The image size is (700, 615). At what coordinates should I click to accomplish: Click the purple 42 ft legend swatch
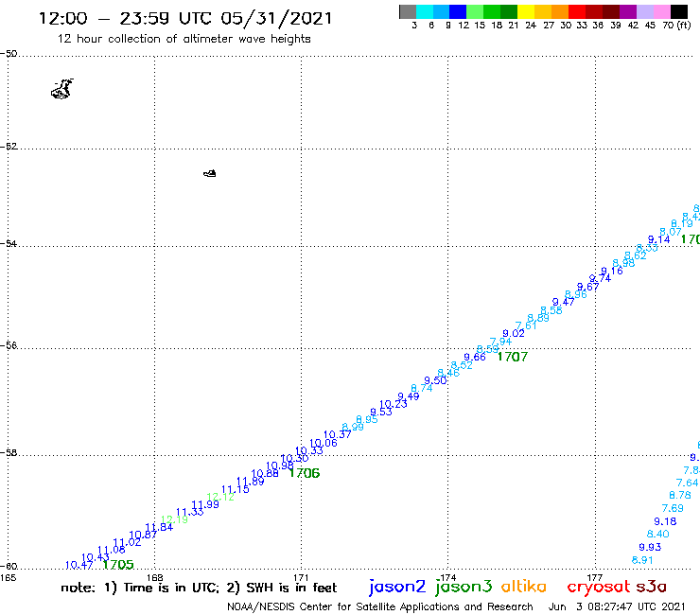pos(628,11)
